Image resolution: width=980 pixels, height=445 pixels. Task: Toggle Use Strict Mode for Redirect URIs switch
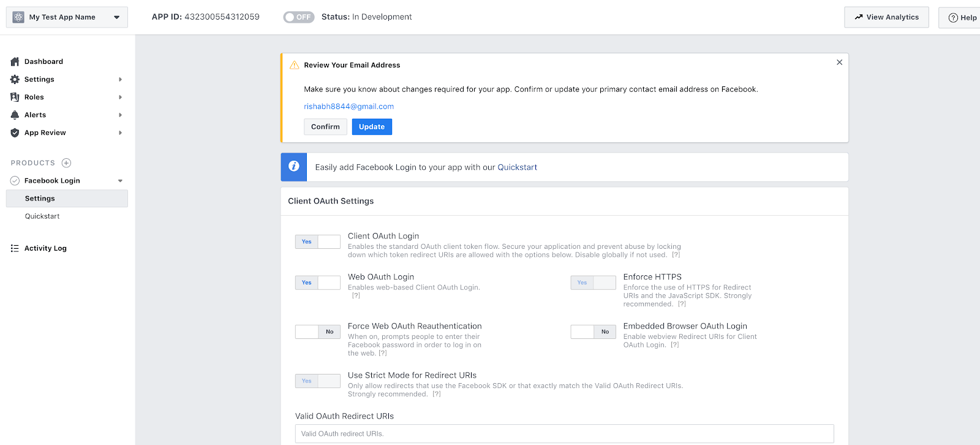click(x=318, y=381)
